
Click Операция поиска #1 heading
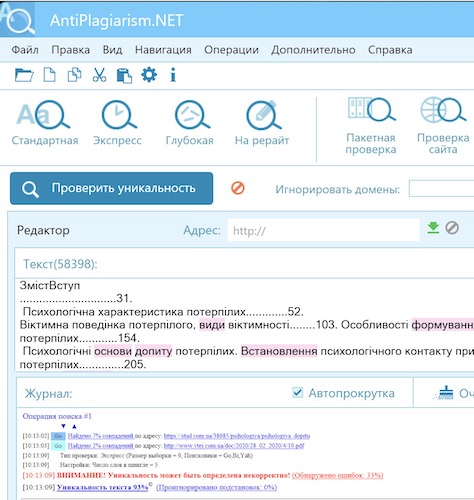57,416
